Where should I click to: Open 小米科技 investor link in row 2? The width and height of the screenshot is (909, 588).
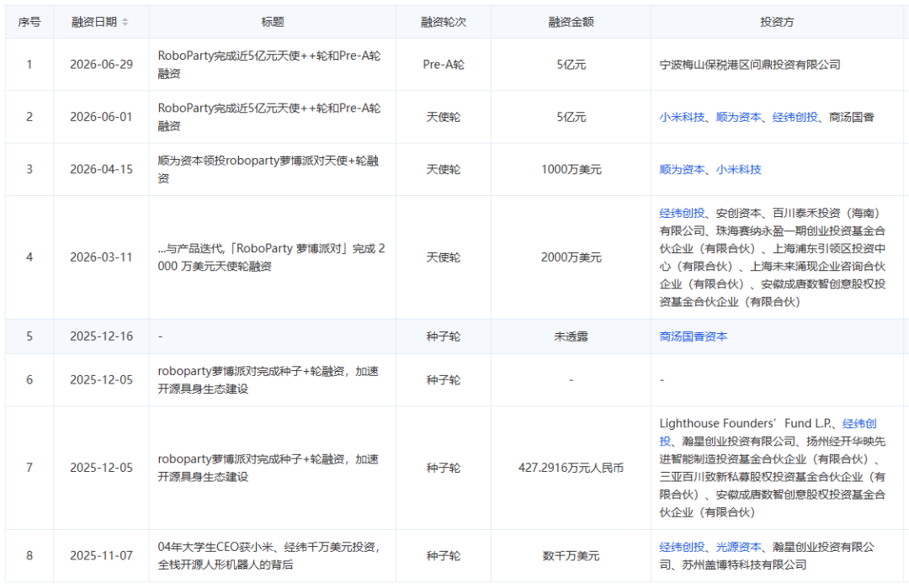[682, 117]
